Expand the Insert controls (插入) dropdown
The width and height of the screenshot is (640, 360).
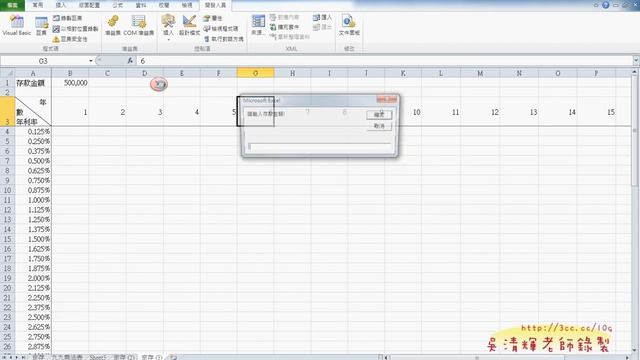pos(168,27)
